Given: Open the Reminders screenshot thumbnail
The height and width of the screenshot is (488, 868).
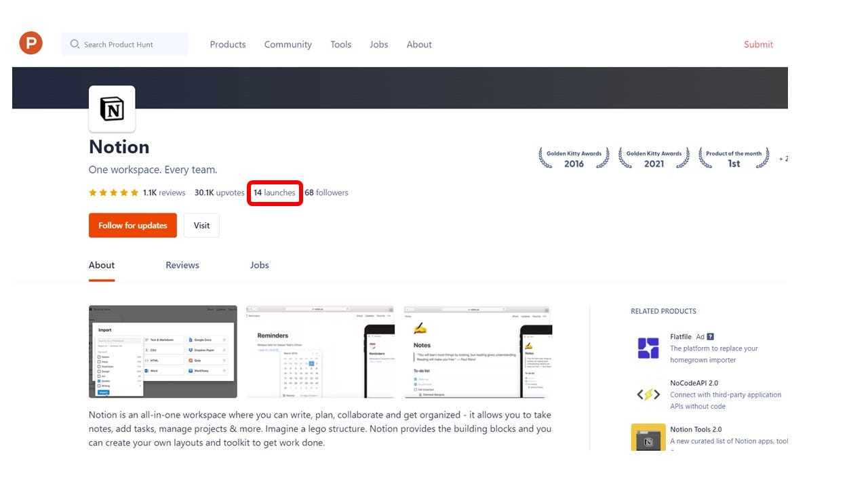Looking at the screenshot, I should pyautogui.click(x=320, y=351).
